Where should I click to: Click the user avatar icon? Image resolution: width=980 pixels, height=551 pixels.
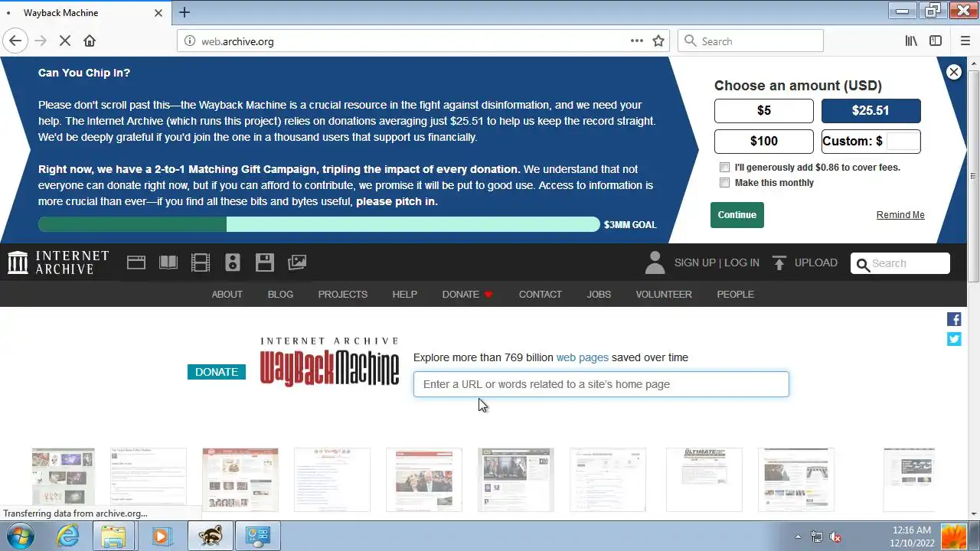655,262
